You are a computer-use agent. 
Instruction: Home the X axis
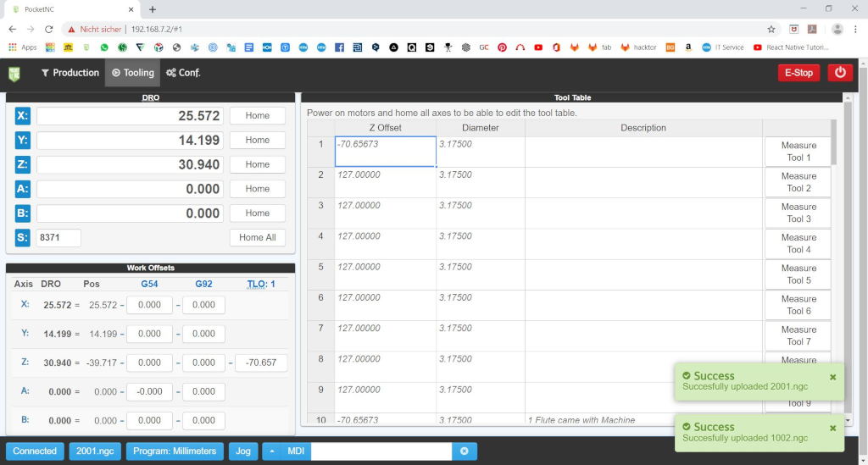pos(258,115)
